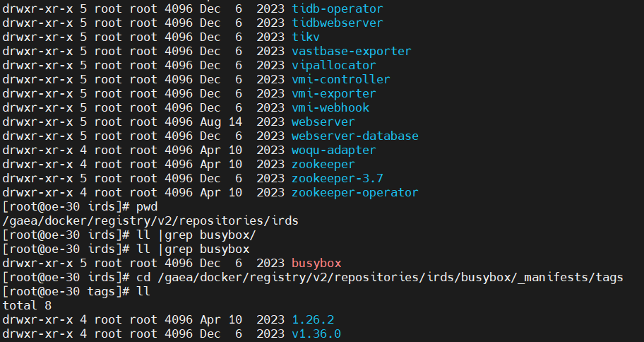Select the vipallocator directory entry
The height and width of the screenshot is (342, 644).
(x=333, y=66)
